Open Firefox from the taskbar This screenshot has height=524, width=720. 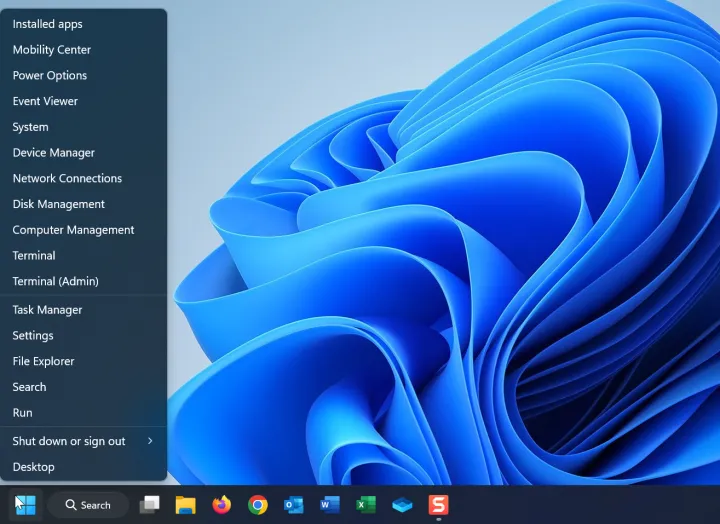tap(221, 505)
